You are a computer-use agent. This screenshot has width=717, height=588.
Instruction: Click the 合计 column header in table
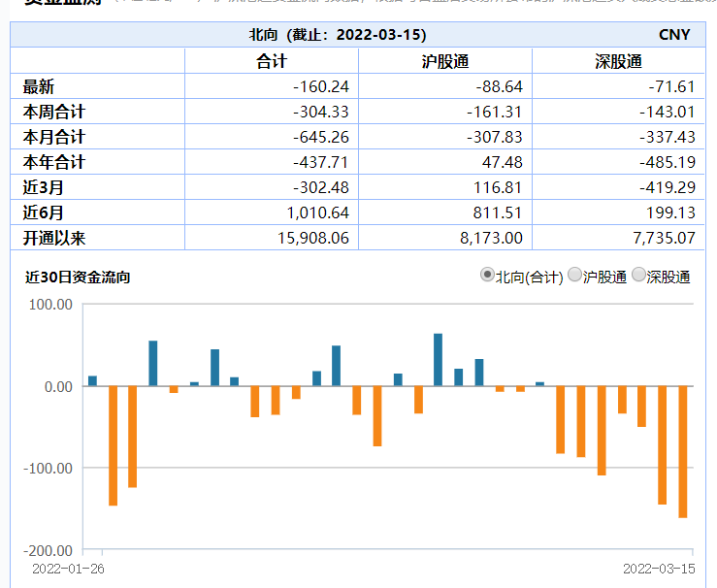click(x=271, y=61)
